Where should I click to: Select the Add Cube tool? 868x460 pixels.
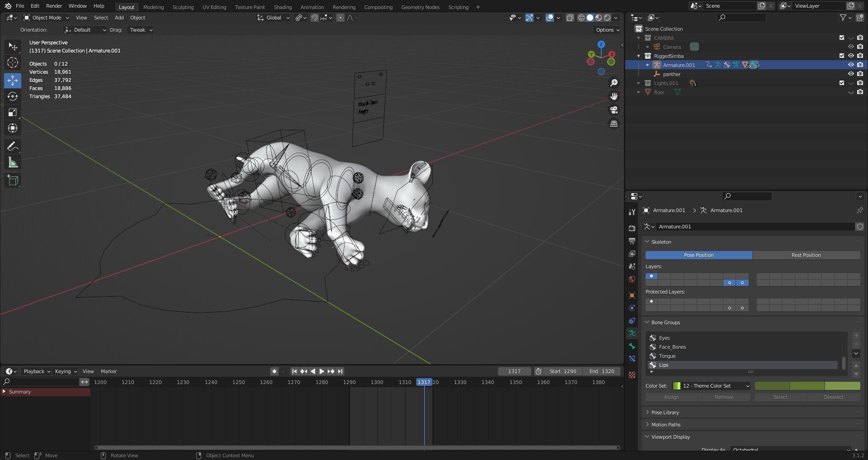(x=13, y=180)
